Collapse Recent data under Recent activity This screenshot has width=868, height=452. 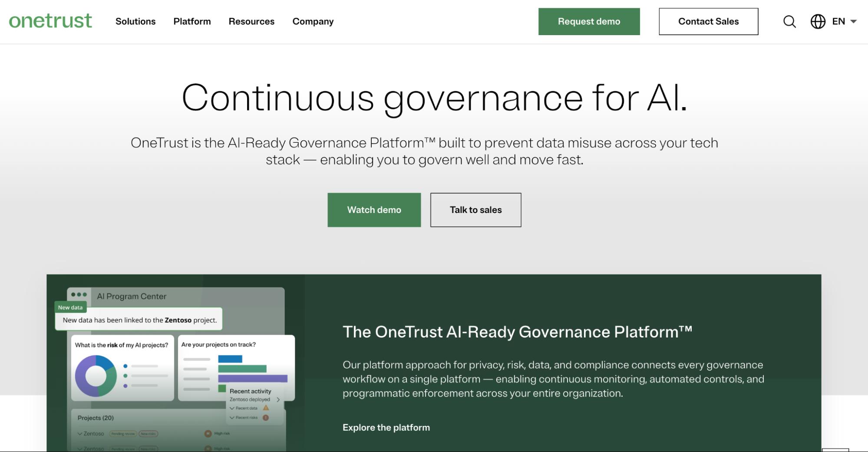pyautogui.click(x=232, y=408)
